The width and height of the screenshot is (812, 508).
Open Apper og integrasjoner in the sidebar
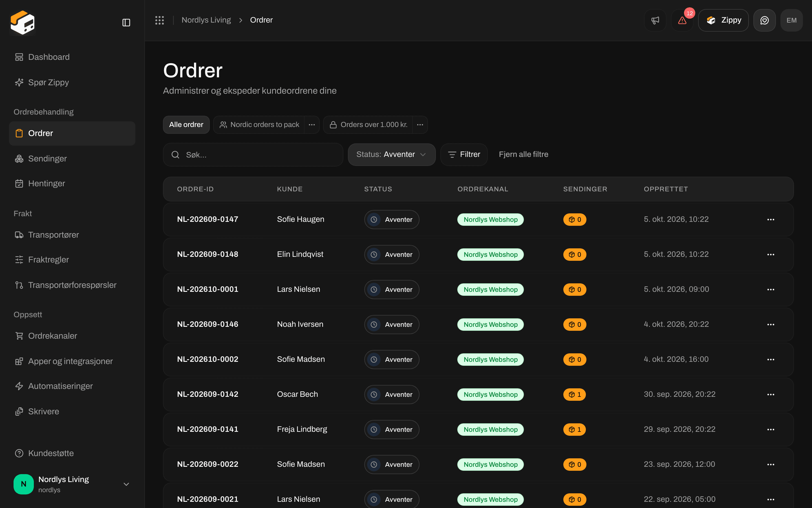[72, 361]
